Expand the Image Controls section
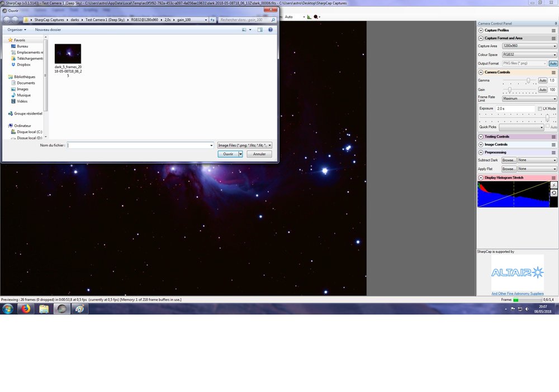 (481, 144)
